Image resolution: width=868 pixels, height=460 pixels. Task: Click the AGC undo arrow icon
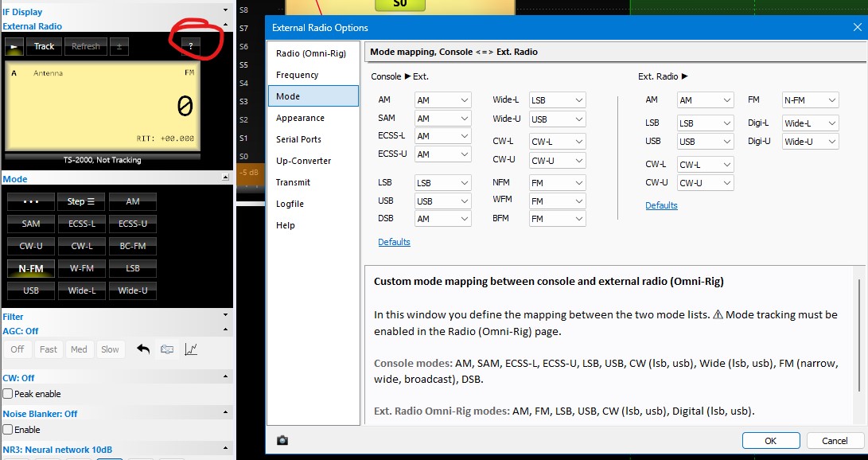point(143,349)
